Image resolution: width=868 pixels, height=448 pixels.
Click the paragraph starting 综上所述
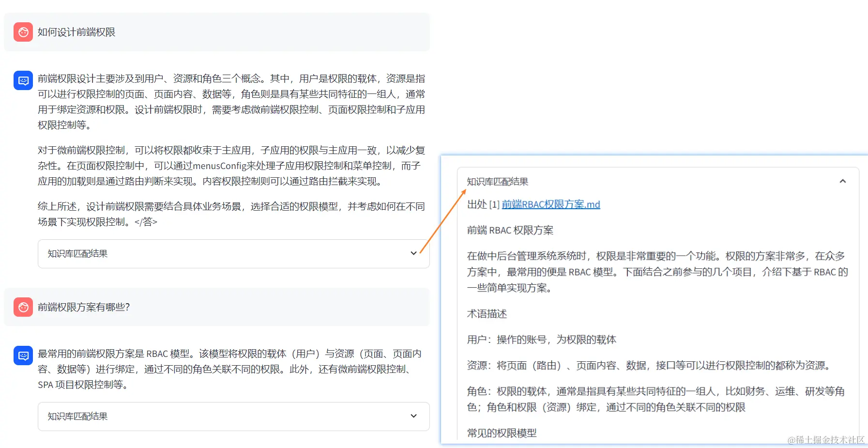(x=231, y=214)
